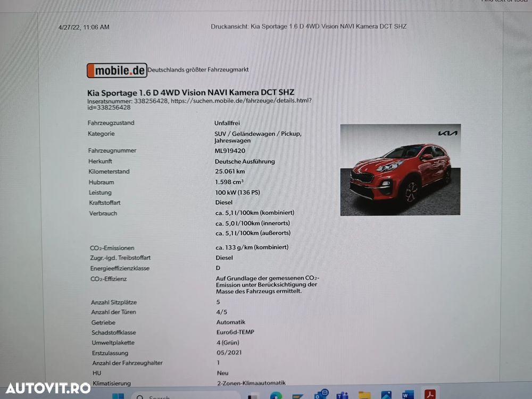532x399 pixels.
Task: Click the Kilometerstand label
Action: 109,172
